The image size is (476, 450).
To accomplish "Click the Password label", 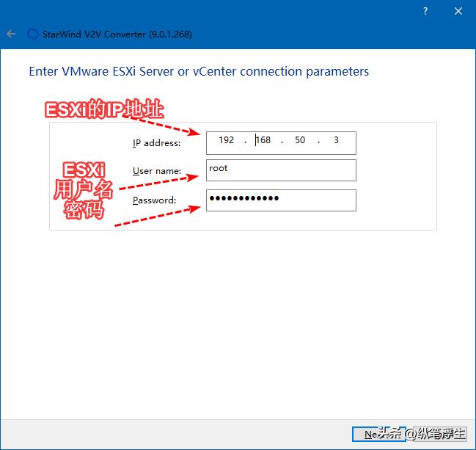I will 154,200.
